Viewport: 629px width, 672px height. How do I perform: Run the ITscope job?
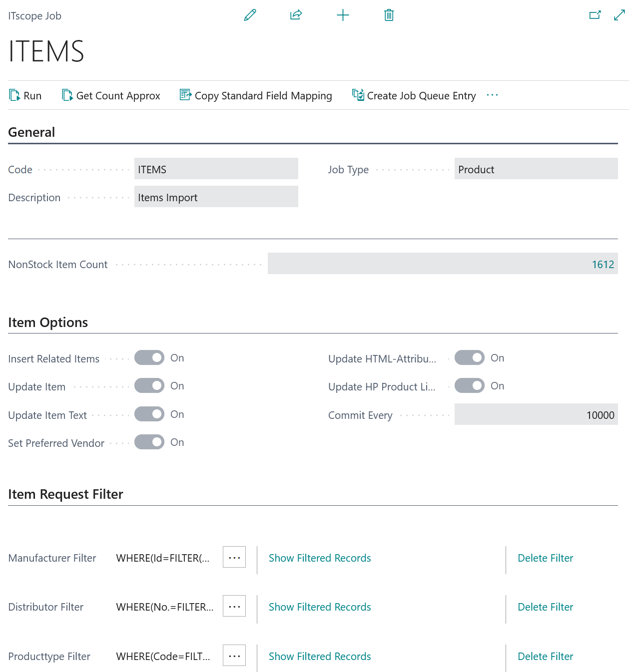[25, 95]
